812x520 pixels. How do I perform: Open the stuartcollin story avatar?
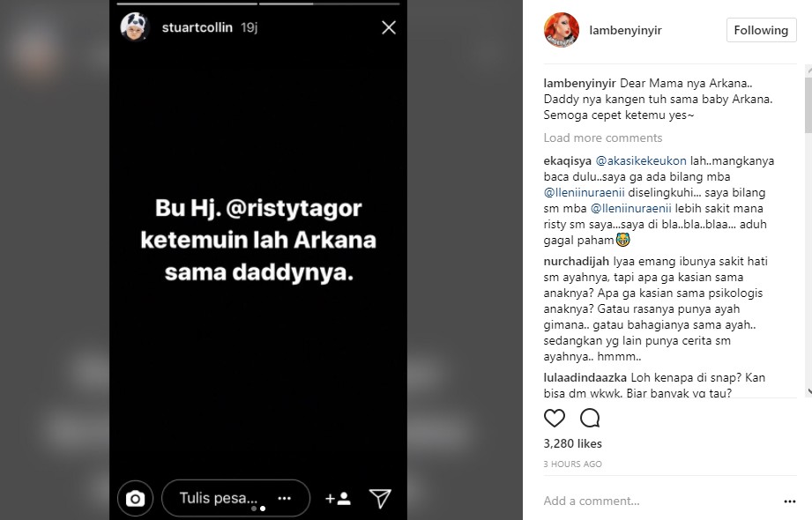click(x=135, y=27)
